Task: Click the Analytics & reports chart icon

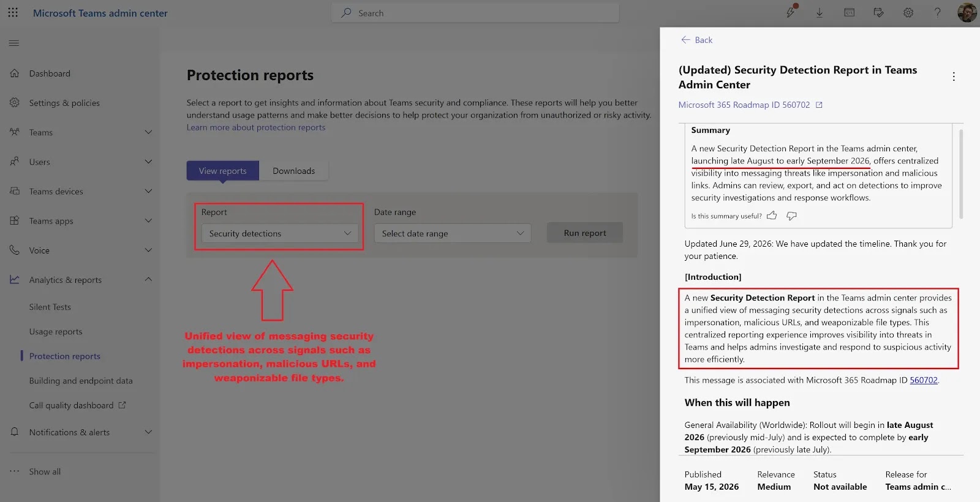Action: [15, 279]
